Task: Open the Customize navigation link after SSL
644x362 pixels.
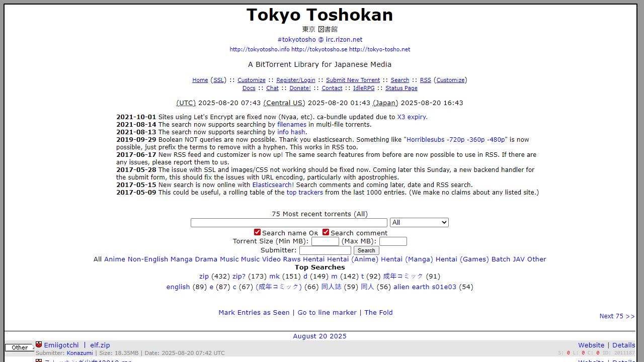Action: point(252,80)
